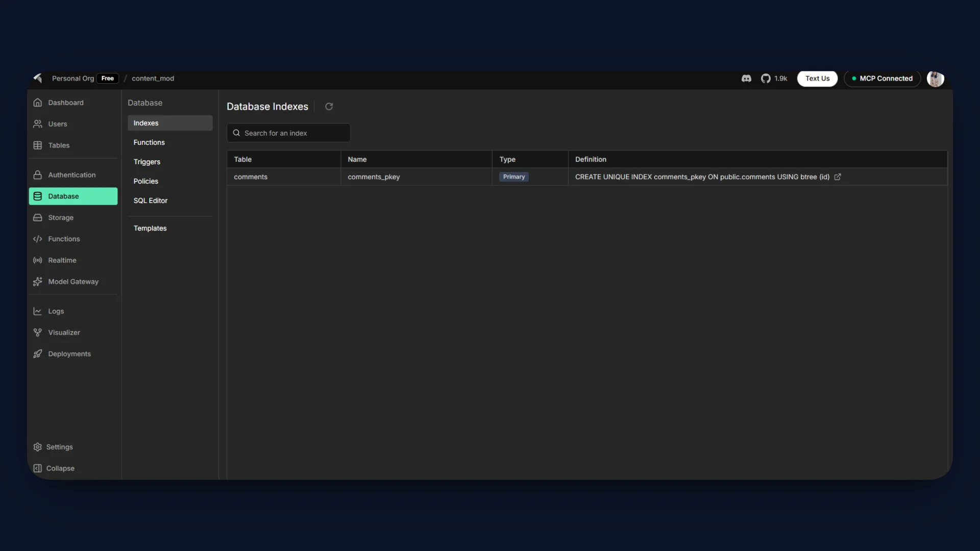Click the Text Us button
This screenshot has width=980, height=551.
817,79
